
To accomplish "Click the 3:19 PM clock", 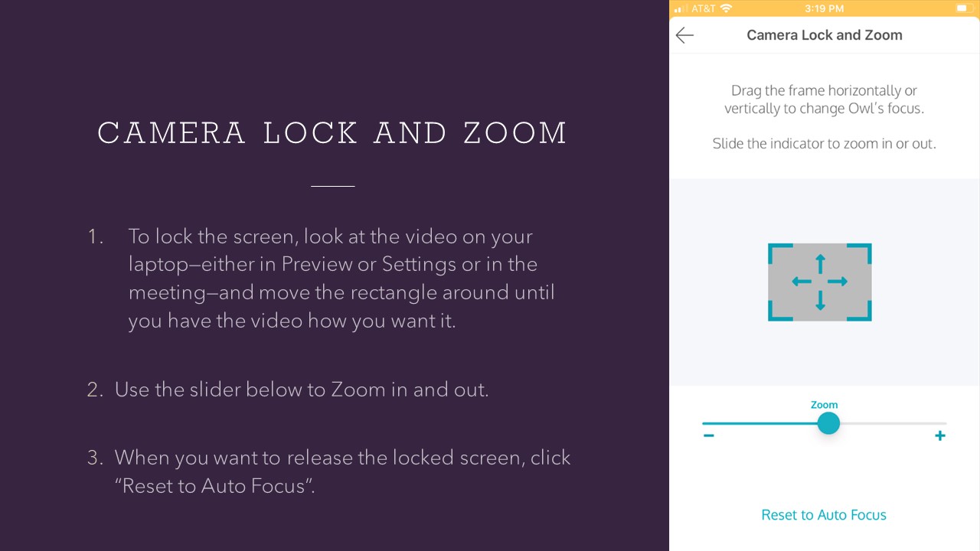I will (x=825, y=8).
